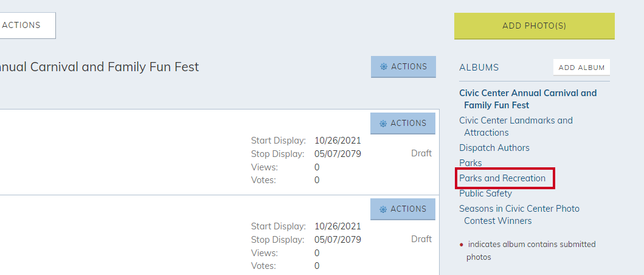Open the Parks album
The image size is (644, 275).
[x=471, y=163]
